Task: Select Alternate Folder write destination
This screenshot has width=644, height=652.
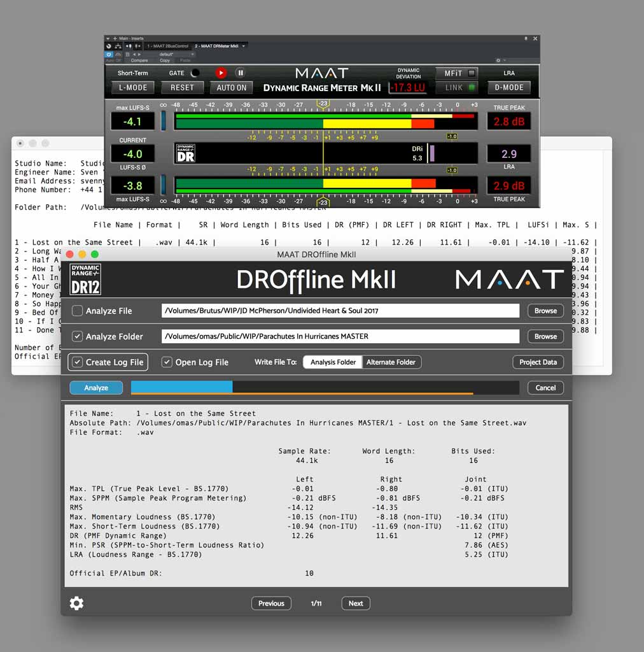Action: point(391,362)
